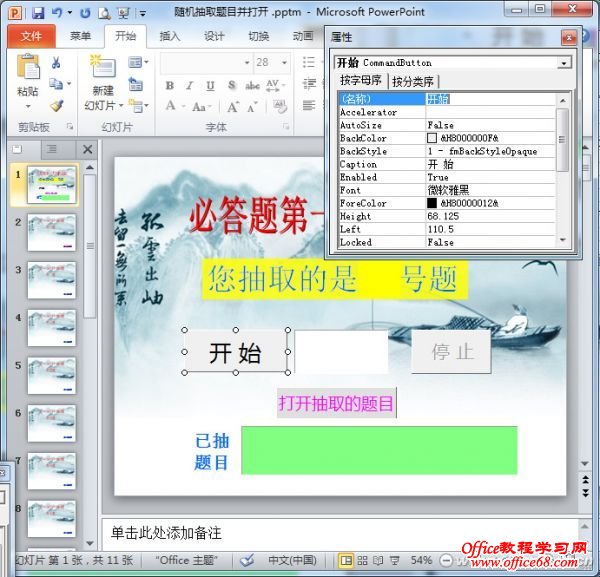Click the Paste clipboard icon

(x=28, y=67)
